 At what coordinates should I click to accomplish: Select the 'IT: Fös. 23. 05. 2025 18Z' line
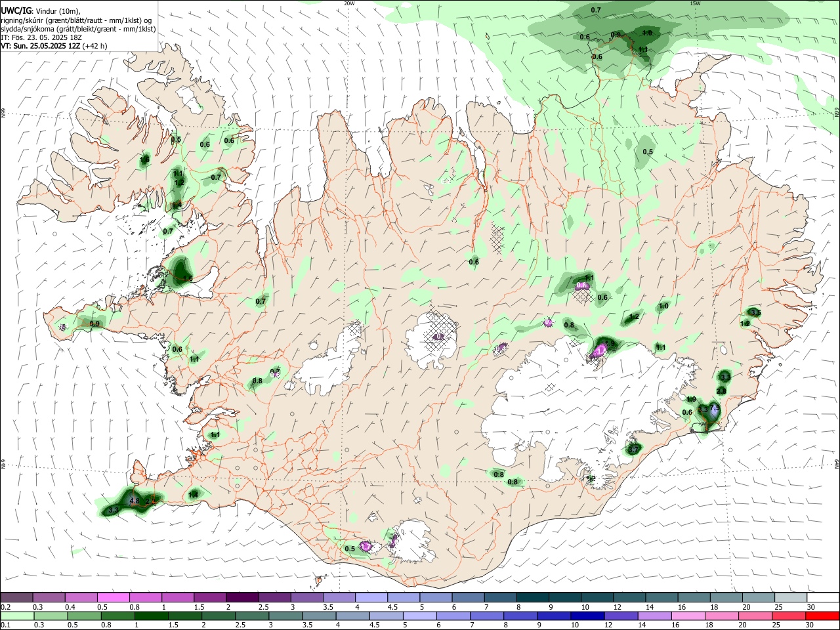(42, 37)
